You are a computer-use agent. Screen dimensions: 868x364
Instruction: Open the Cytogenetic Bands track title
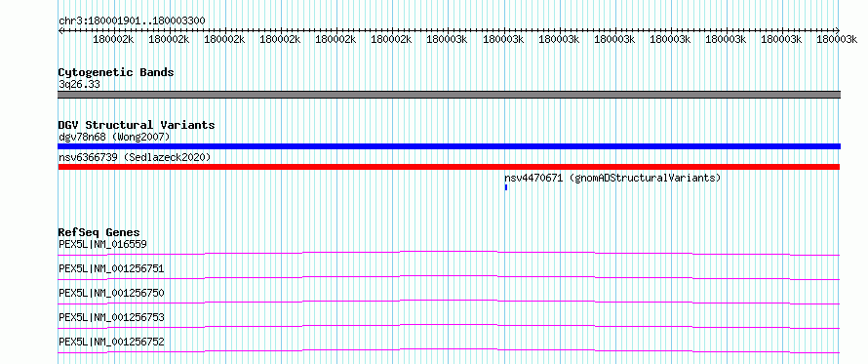[x=116, y=72]
